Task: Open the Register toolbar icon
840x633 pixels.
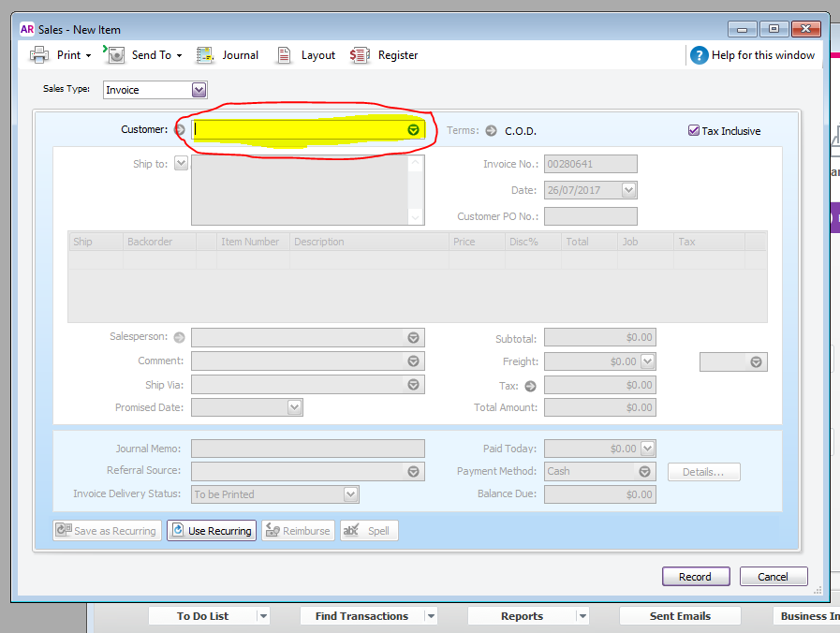Action: tap(360, 54)
